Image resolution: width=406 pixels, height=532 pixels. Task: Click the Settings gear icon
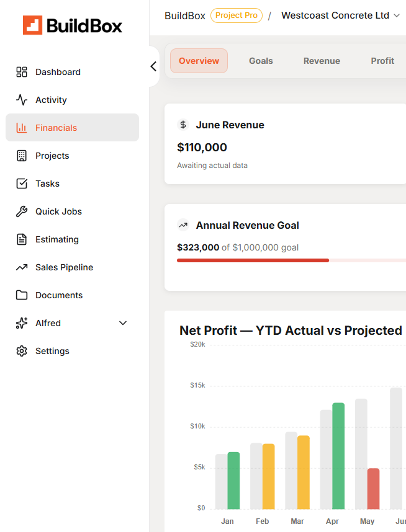coord(22,351)
